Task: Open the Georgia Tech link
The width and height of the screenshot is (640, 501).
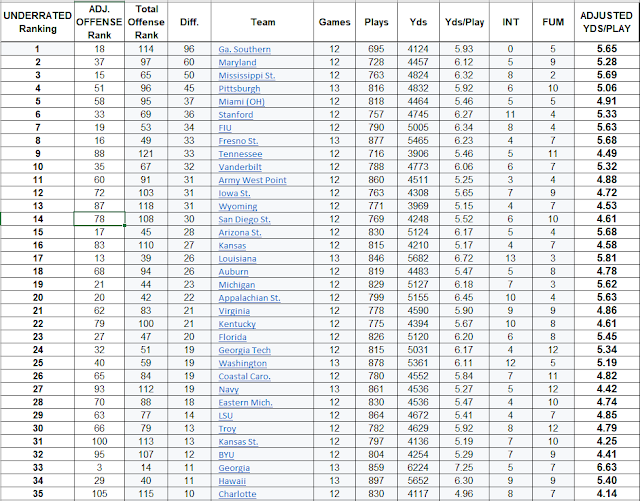Action: (244, 350)
